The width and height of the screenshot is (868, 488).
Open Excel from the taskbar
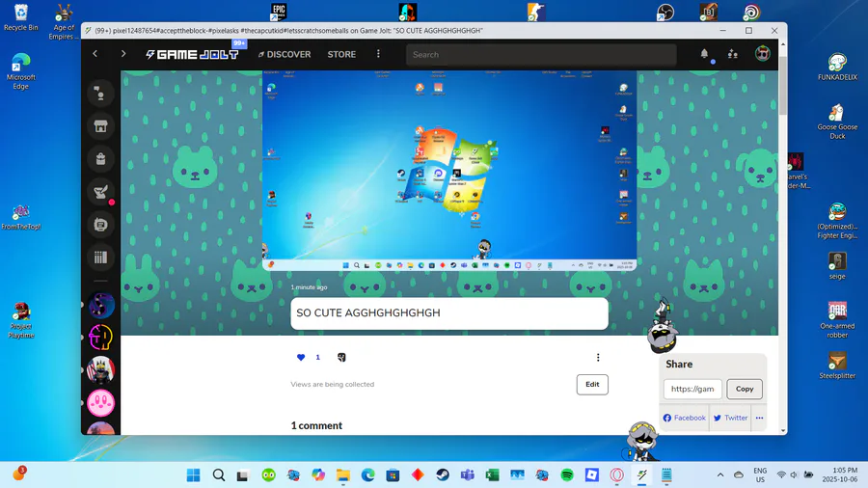click(492, 474)
